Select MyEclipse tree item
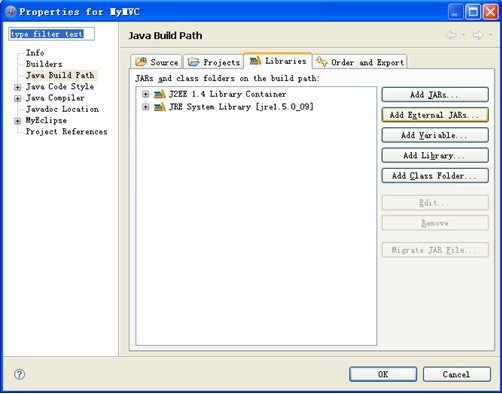502x394 pixels. (46, 120)
